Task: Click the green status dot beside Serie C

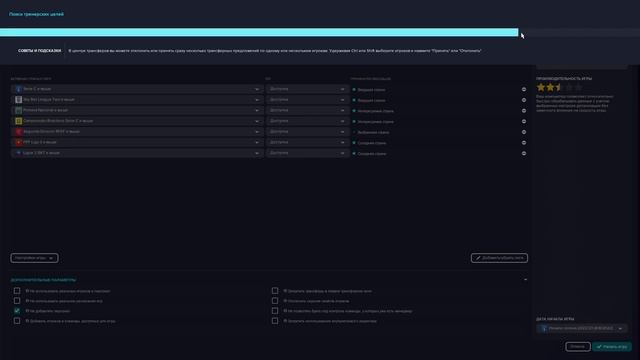Action: pos(354,89)
